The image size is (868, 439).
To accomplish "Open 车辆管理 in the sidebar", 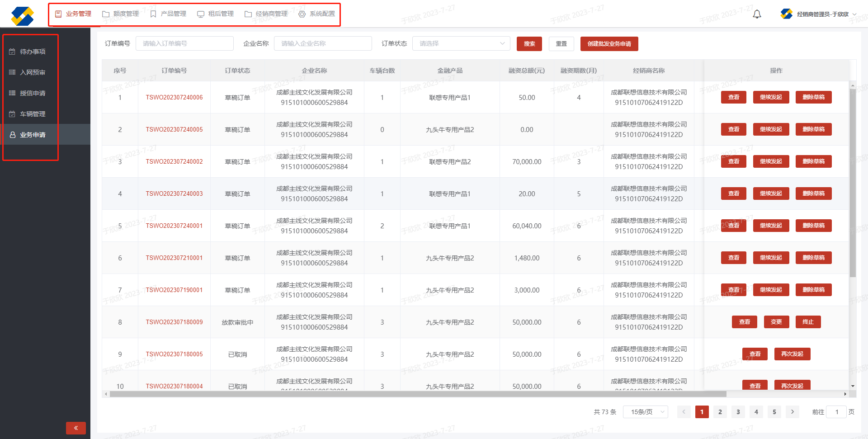I will pyautogui.click(x=32, y=114).
